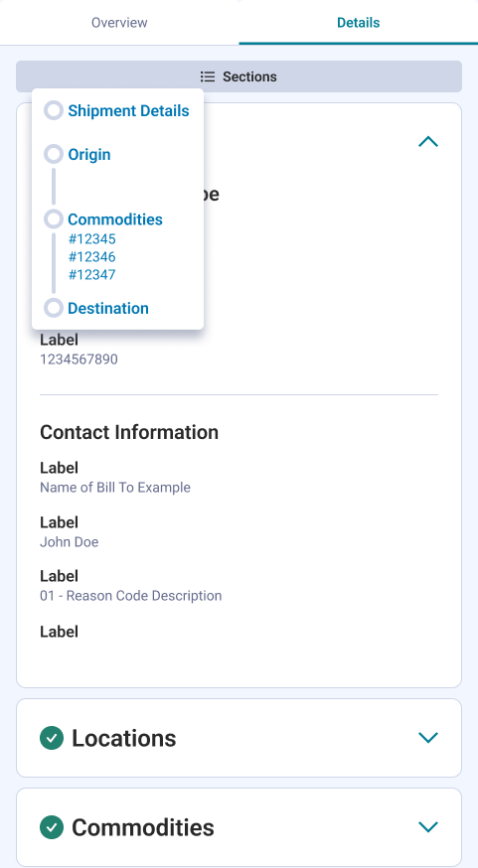Expand the Commodities section chevron
The height and width of the screenshot is (868, 478).
(x=428, y=827)
